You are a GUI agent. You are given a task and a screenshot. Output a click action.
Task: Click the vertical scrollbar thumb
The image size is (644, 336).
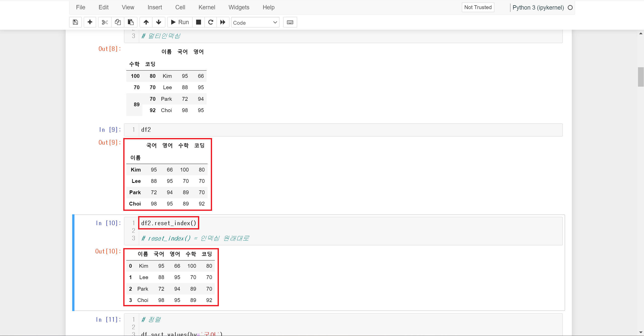640,77
